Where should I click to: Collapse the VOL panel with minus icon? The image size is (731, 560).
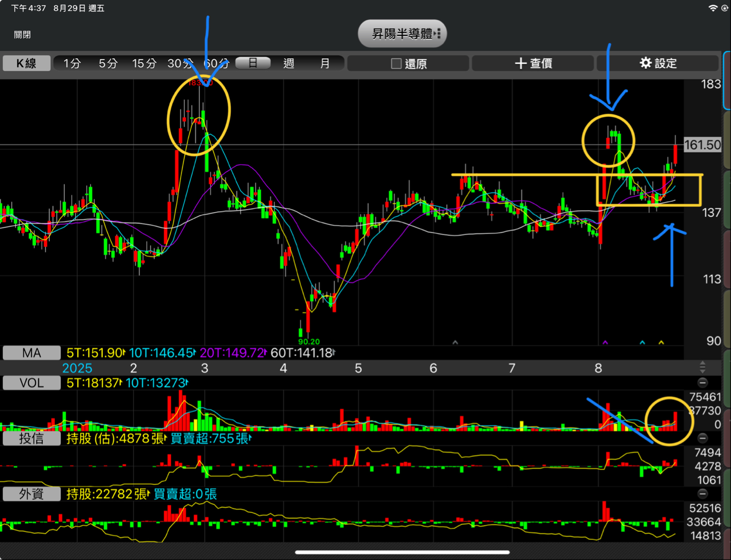pyautogui.click(x=702, y=383)
